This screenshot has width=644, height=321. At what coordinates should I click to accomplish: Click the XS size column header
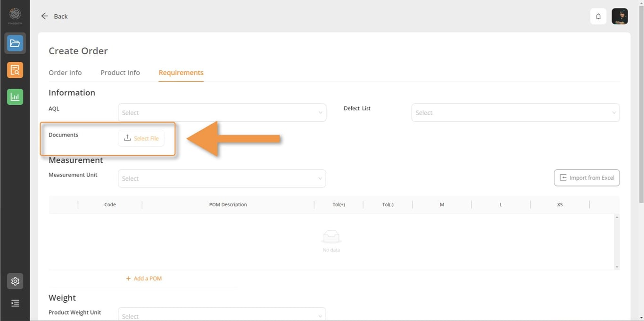(560, 205)
